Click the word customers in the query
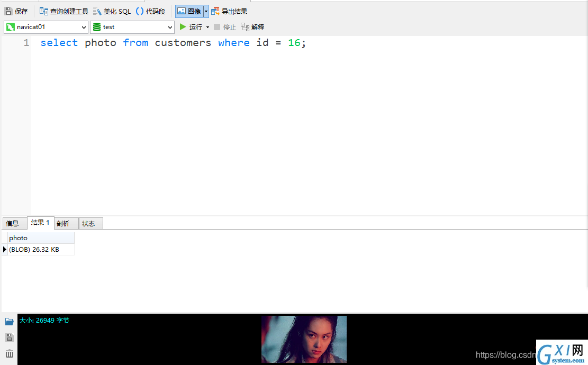 (x=183, y=43)
